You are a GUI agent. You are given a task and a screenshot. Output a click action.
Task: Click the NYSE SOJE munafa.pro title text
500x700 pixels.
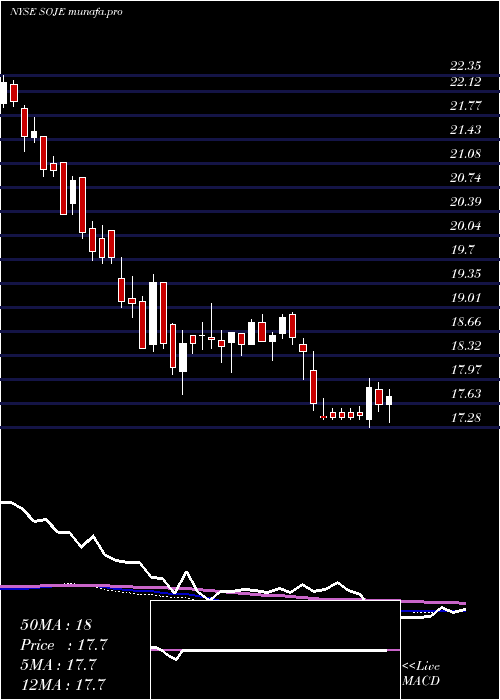(66, 12)
